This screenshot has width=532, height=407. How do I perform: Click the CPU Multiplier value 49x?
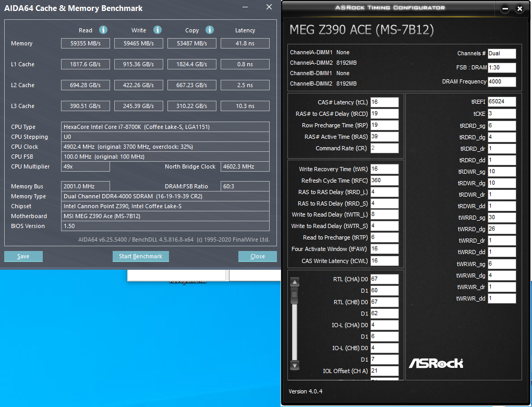86,166
